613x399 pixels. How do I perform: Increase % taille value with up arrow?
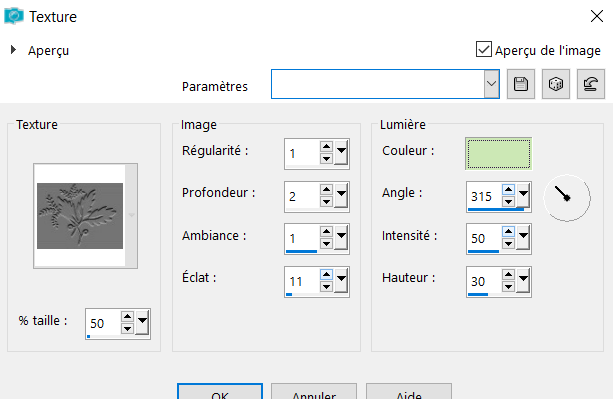127,317
